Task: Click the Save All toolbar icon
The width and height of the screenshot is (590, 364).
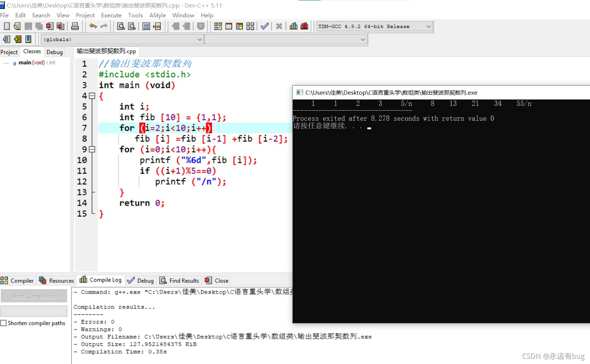Action: click(39, 26)
